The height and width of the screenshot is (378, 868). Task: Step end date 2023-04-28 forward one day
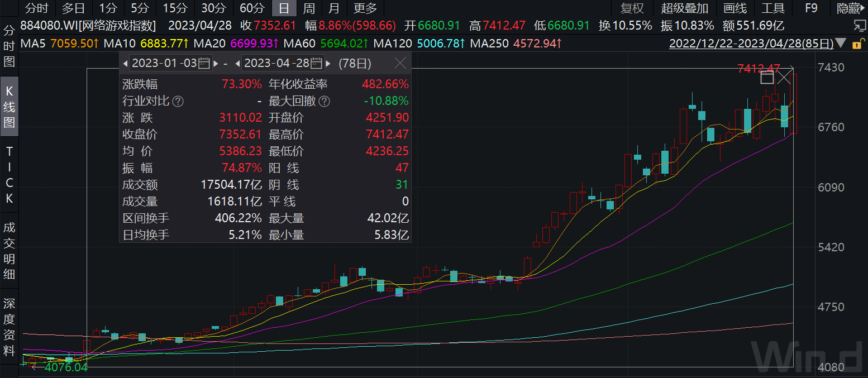click(x=328, y=63)
